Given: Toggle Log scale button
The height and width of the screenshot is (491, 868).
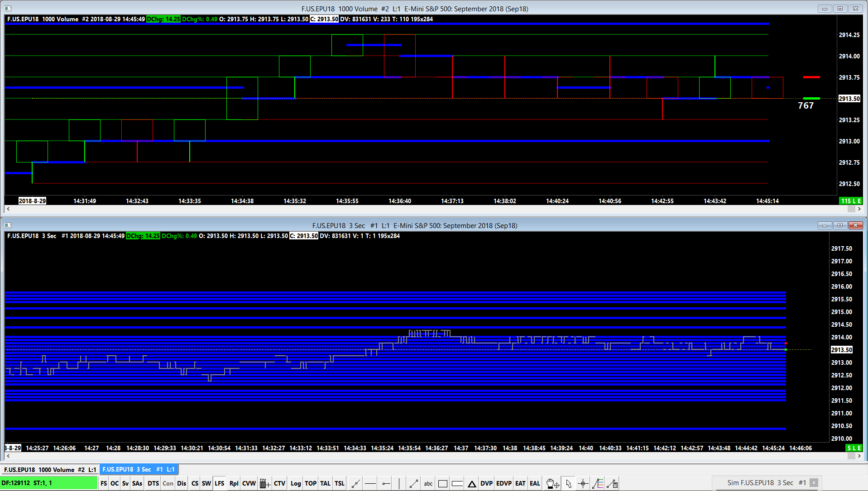Looking at the screenshot, I should (296, 483).
